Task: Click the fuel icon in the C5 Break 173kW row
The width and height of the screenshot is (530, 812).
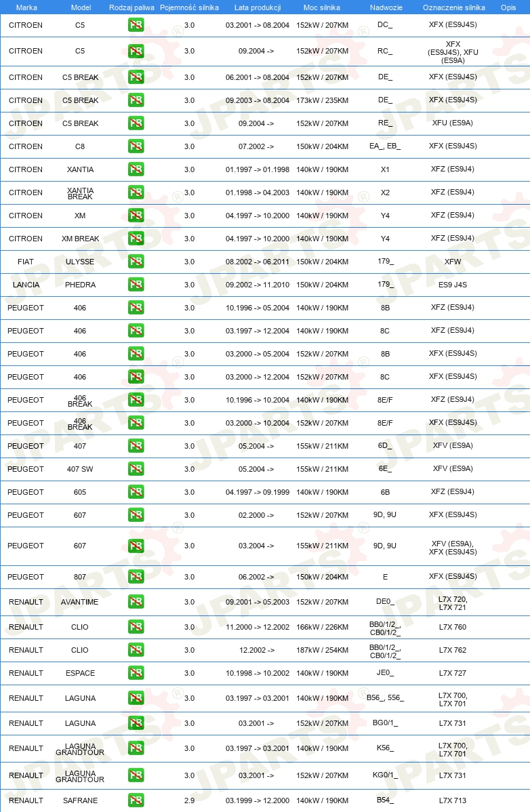Action: pyautogui.click(x=136, y=100)
